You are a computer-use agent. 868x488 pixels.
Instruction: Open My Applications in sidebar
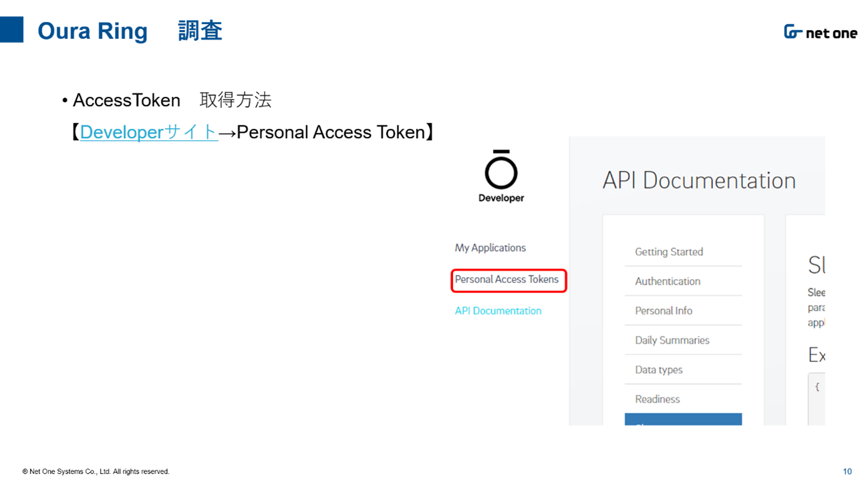point(490,248)
